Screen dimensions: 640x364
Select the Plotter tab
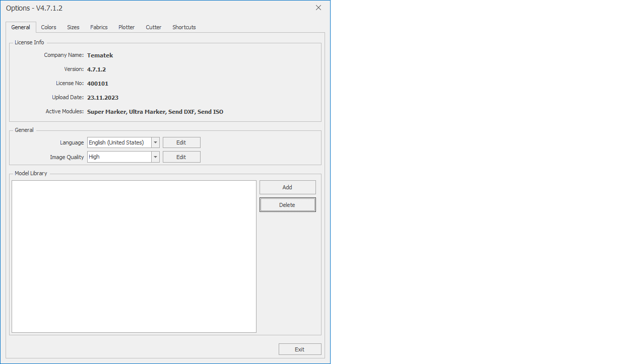pos(126,27)
